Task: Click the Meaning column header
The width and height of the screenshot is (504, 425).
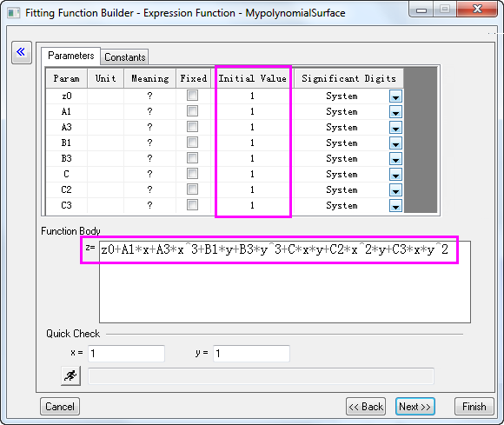Action: pyautogui.click(x=149, y=78)
